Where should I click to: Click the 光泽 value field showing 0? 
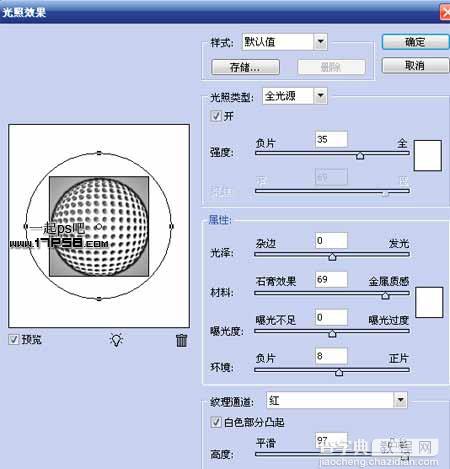pos(331,240)
